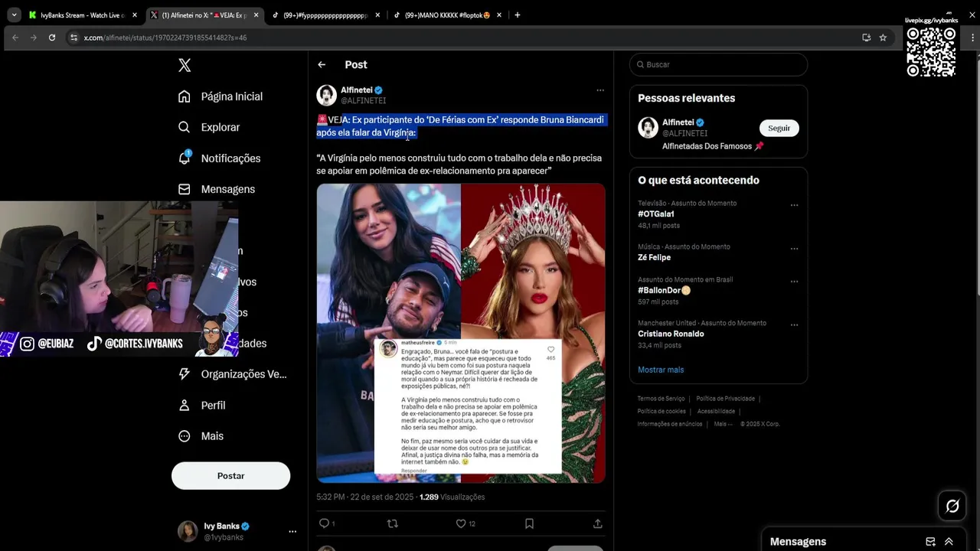
Task: Close the Alfinetei no X tab
Action: pyautogui.click(x=256, y=15)
